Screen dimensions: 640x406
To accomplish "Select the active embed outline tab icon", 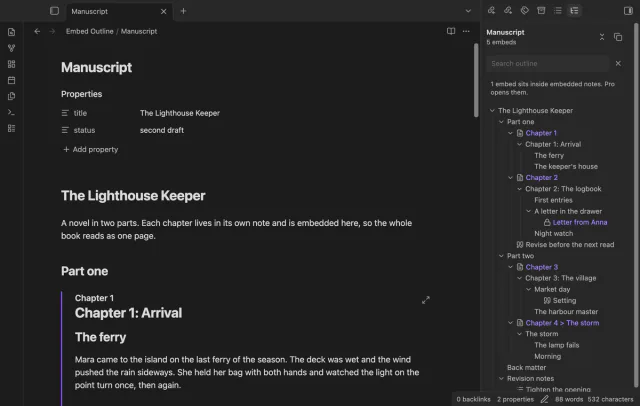I will pyautogui.click(x=574, y=11).
